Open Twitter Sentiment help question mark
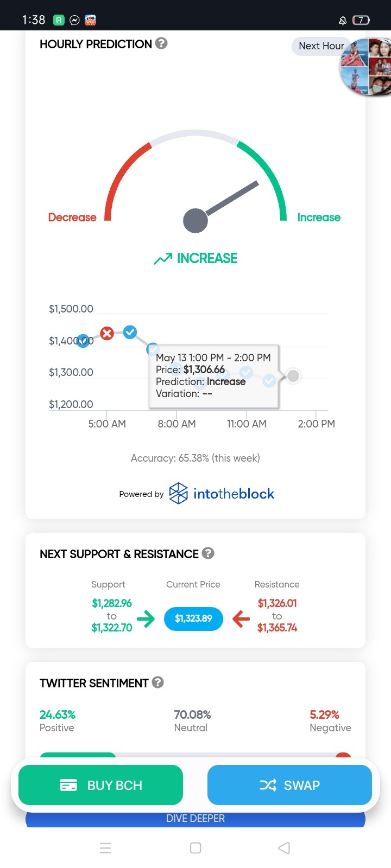The width and height of the screenshot is (391, 868). pyautogui.click(x=157, y=682)
